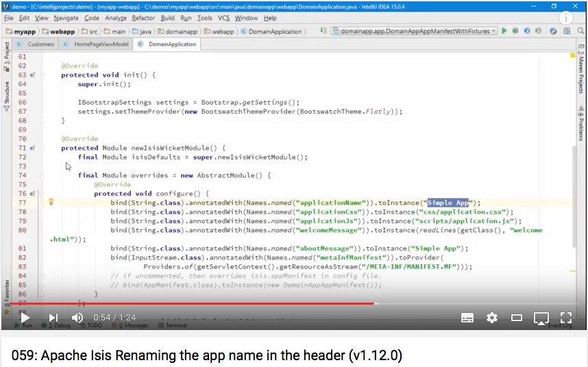Click java folder in breadcrumb

pyautogui.click(x=142, y=31)
